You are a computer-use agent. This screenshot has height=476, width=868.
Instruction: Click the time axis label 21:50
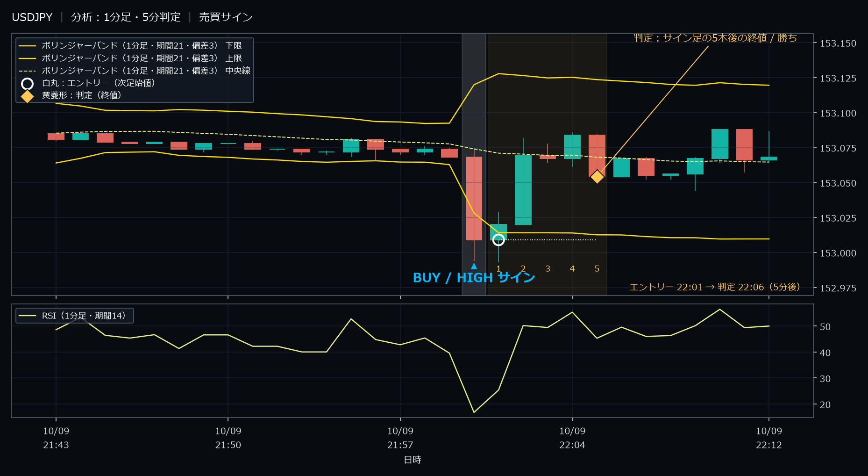pyautogui.click(x=228, y=445)
